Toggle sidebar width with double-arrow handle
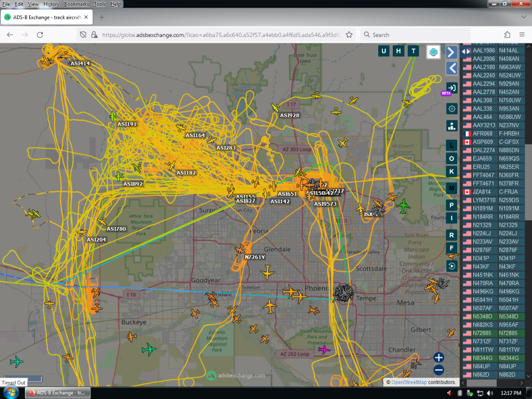The height and width of the screenshot is (399, 532). click(466, 51)
